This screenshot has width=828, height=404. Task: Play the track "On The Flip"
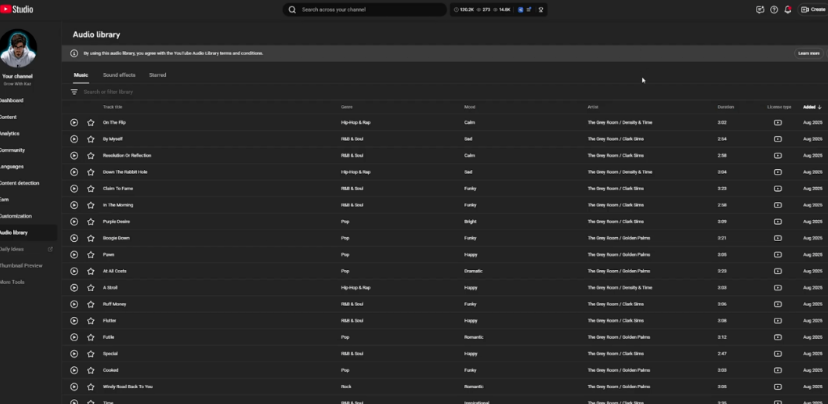pos(74,123)
